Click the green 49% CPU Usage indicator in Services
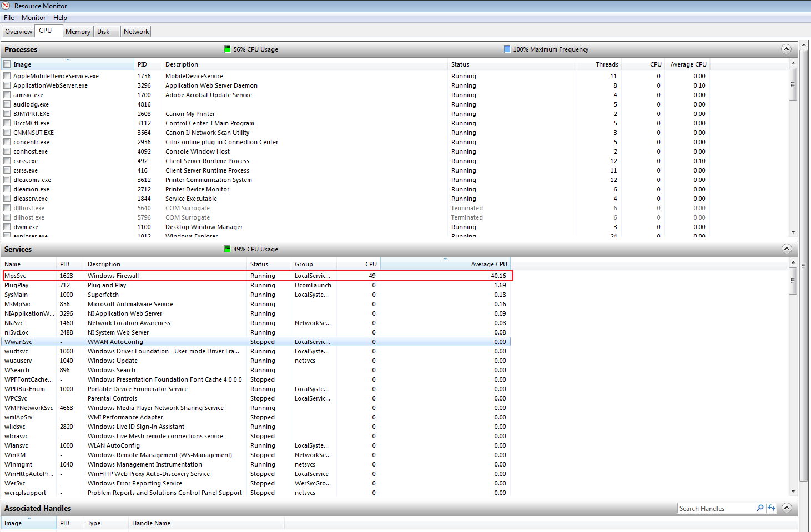811x532 pixels. [x=228, y=249]
